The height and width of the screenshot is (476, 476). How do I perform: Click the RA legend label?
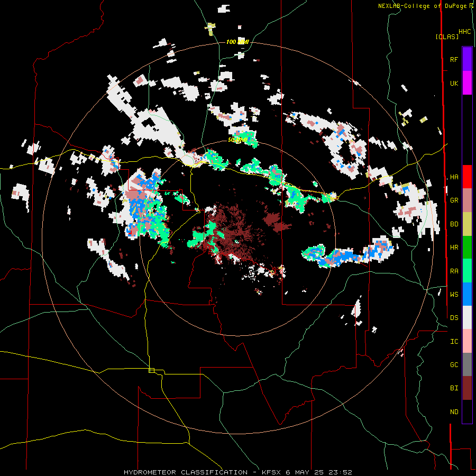pos(454,271)
